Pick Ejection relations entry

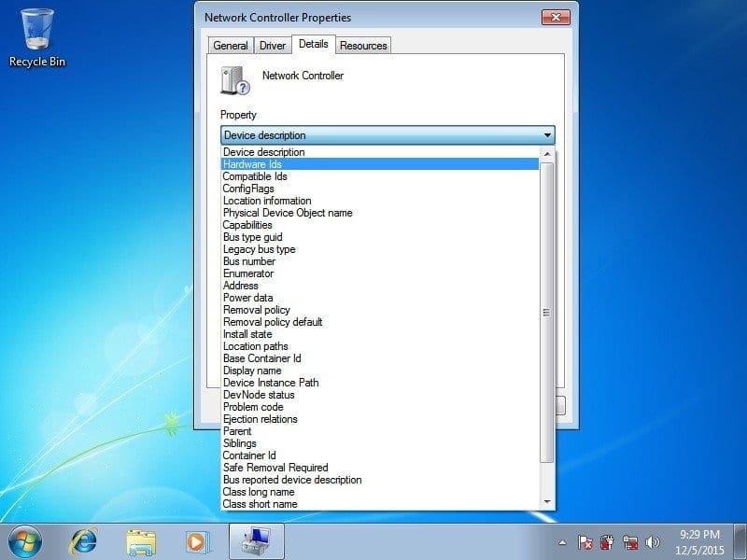click(x=380, y=419)
